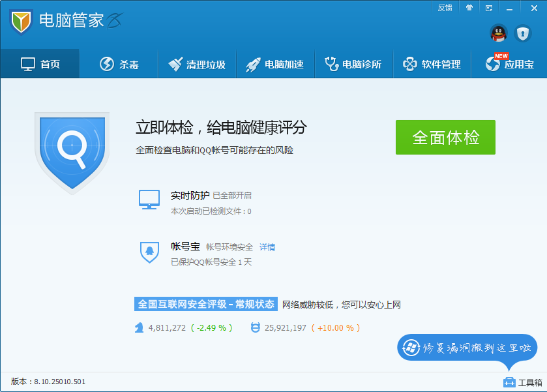The image size is (547, 392).
Task: Open the 反馈 feedback link
Action: (445, 8)
